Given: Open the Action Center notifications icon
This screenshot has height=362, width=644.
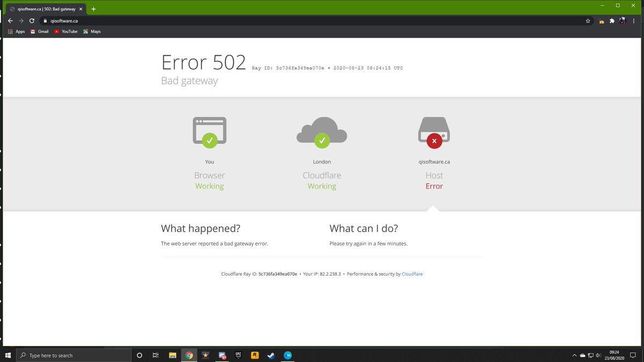Looking at the screenshot, I should (634, 355).
